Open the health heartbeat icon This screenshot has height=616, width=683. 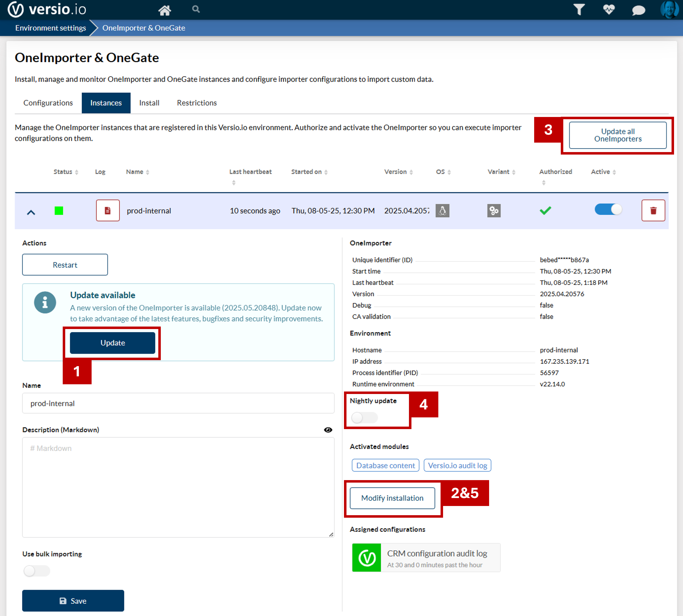pyautogui.click(x=609, y=9)
